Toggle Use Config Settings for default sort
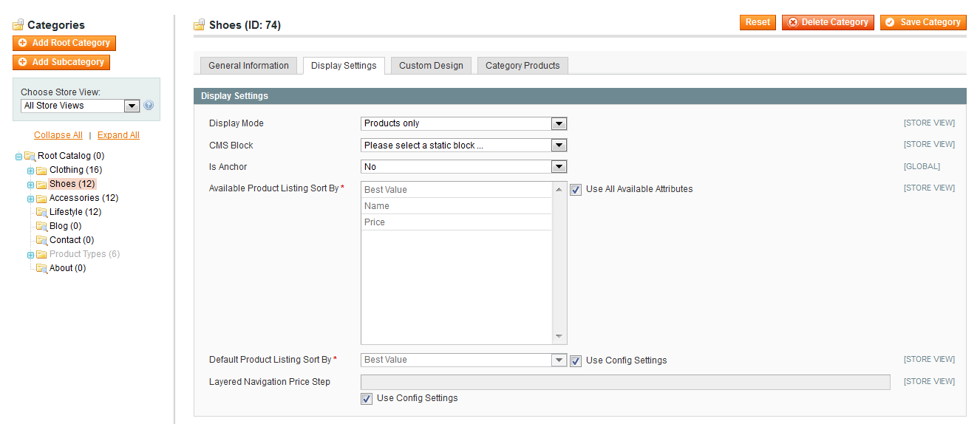The width and height of the screenshot is (980, 424). click(x=576, y=360)
